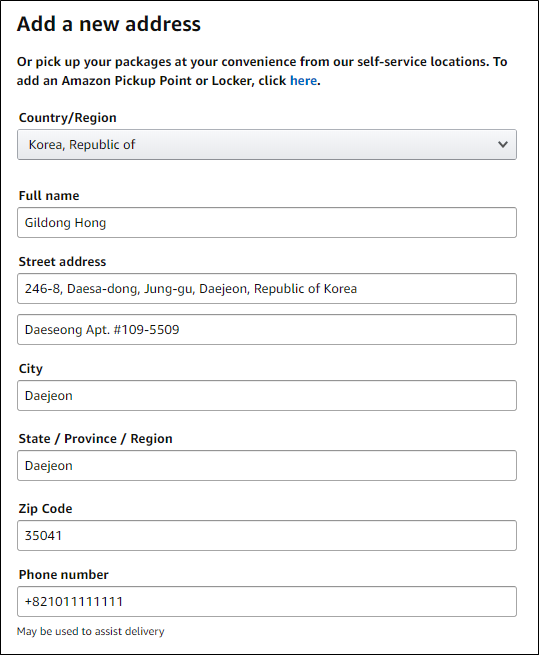Click the self-service locations description text

click(x=262, y=71)
